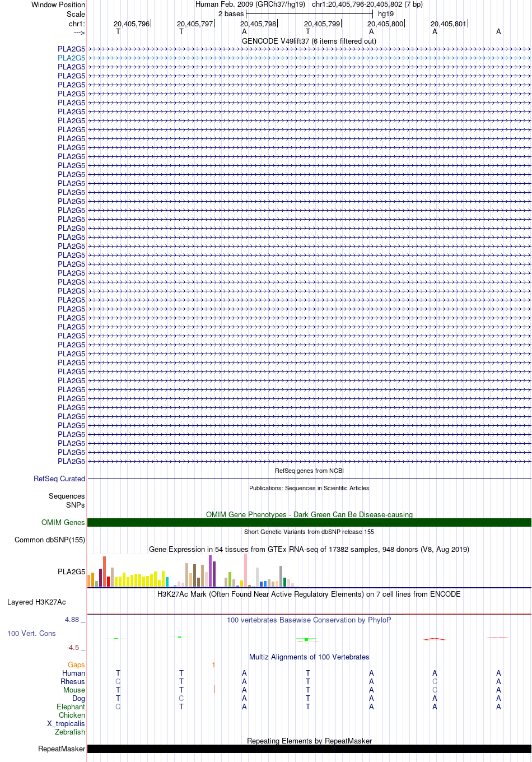Click the dark green OMIM Genes bar
The image size is (532, 762).
click(309, 522)
